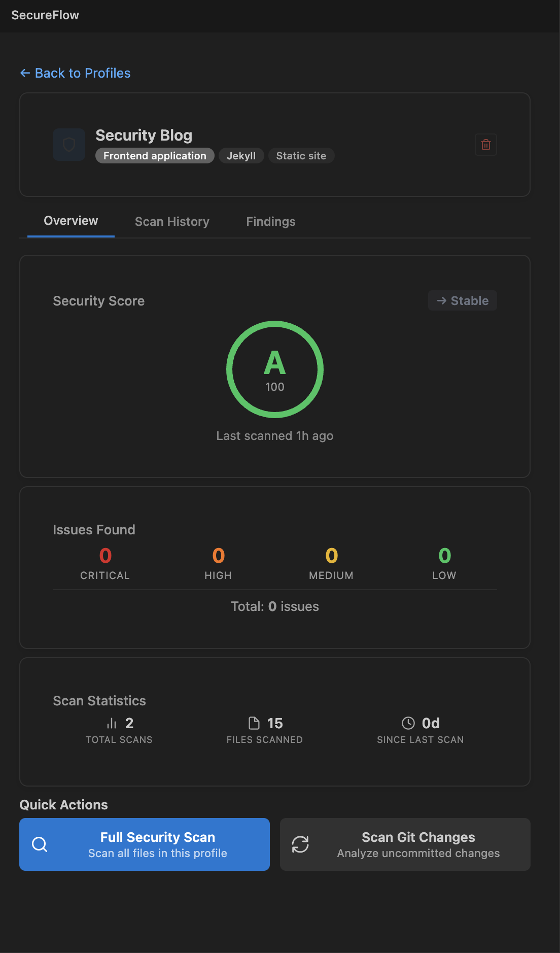This screenshot has width=560, height=953.
Task: Click the arrow icon in Stable badge
Action: coord(442,301)
